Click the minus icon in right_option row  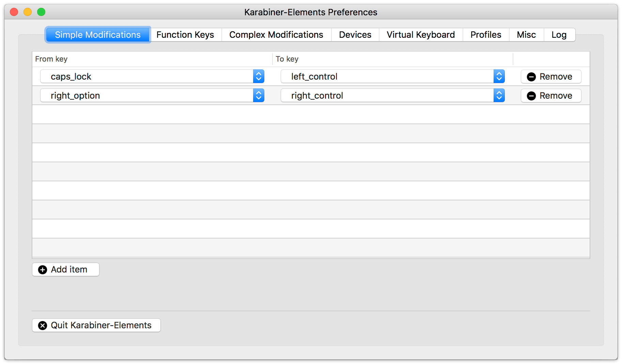click(x=531, y=96)
